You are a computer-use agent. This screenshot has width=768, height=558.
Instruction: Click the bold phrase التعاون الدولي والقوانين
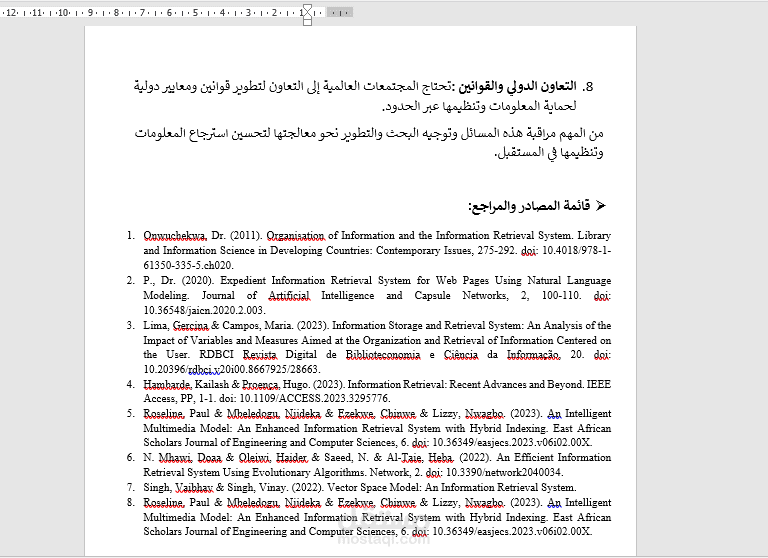click(x=516, y=87)
